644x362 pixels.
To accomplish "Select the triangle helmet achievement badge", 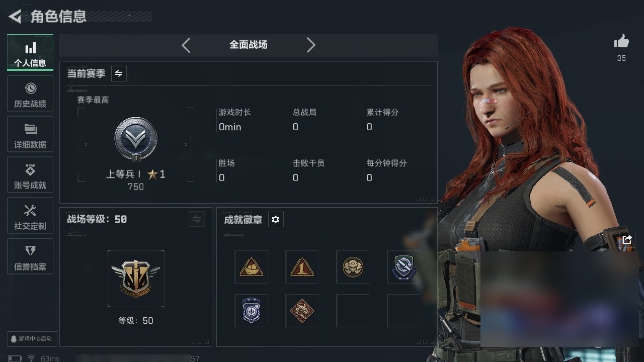I will [x=251, y=267].
